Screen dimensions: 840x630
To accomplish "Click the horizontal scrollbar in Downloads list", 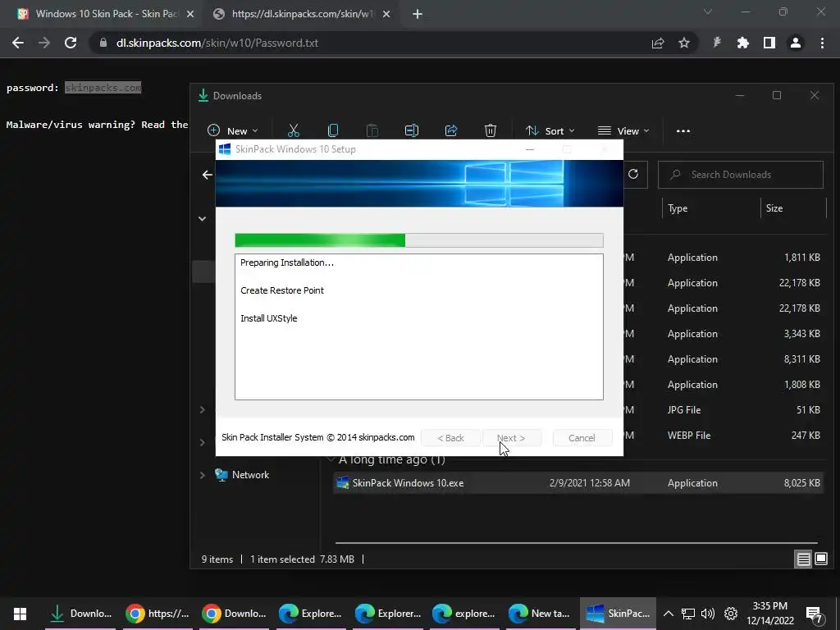I will tap(576, 543).
